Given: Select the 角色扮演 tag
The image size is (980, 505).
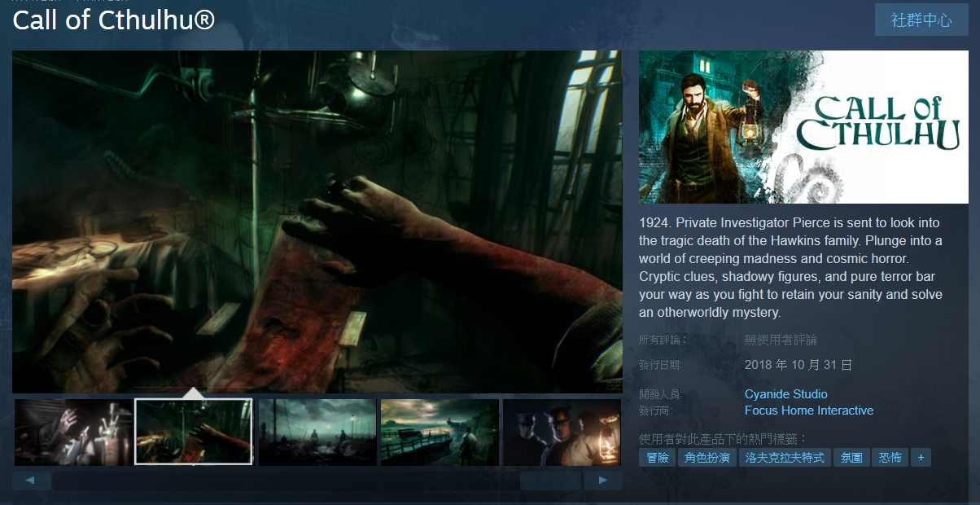Looking at the screenshot, I should (x=707, y=458).
